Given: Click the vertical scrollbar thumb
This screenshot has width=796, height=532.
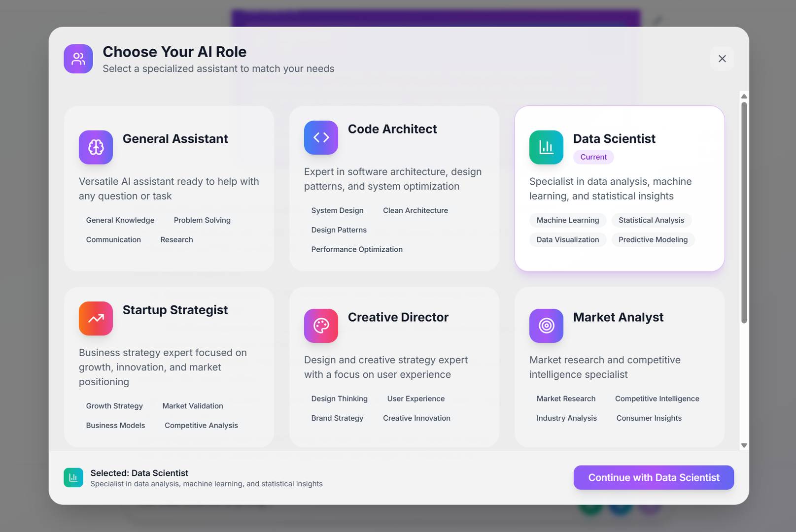Looking at the screenshot, I should [744, 212].
